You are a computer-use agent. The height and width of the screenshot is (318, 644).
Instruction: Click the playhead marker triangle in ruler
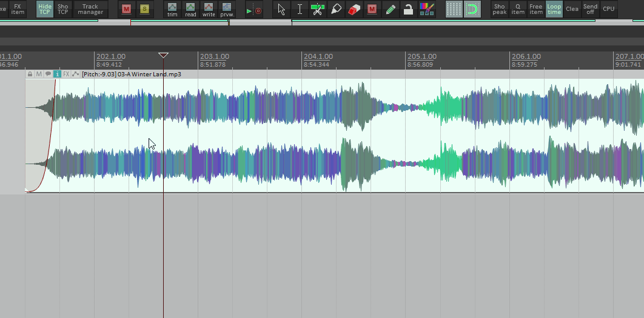(x=164, y=55)
